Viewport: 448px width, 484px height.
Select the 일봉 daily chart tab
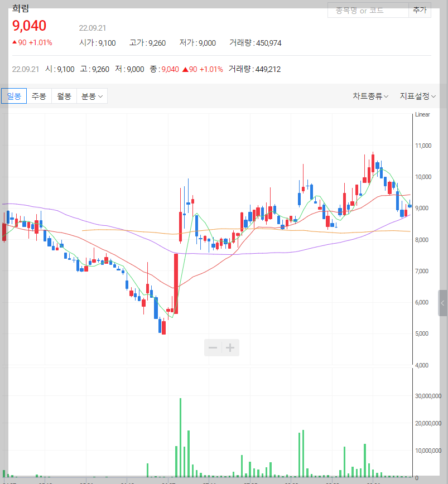tap(14, 96)
